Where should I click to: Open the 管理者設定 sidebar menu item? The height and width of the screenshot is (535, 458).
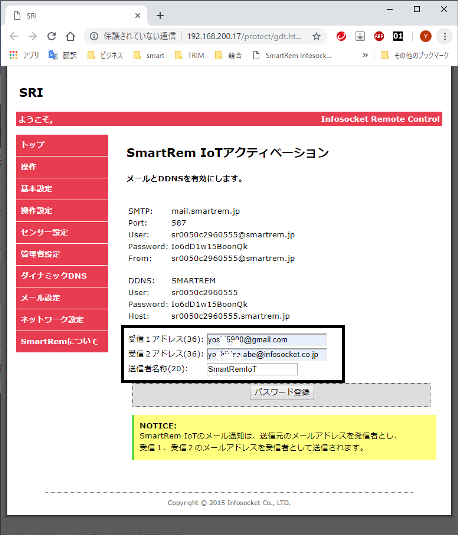coord(62,254)
